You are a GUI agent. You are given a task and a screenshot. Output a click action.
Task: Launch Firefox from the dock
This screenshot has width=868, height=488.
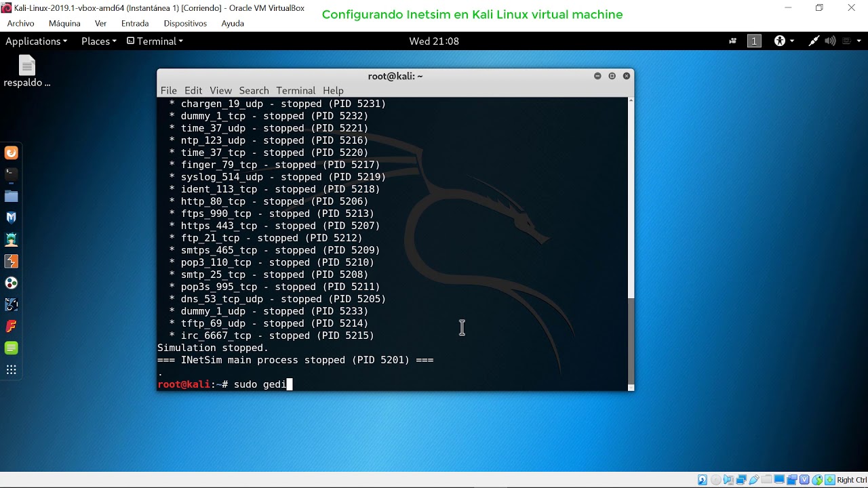11,152
